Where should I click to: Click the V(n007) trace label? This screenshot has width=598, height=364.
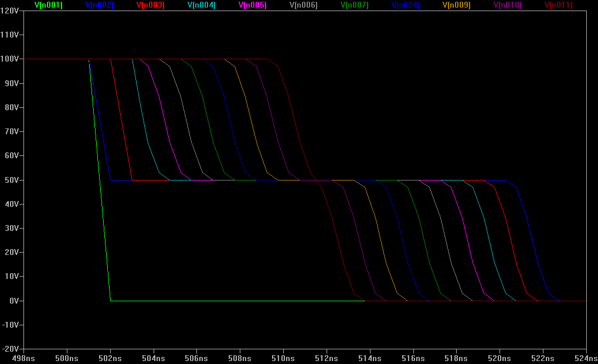(x=354, y=5)
